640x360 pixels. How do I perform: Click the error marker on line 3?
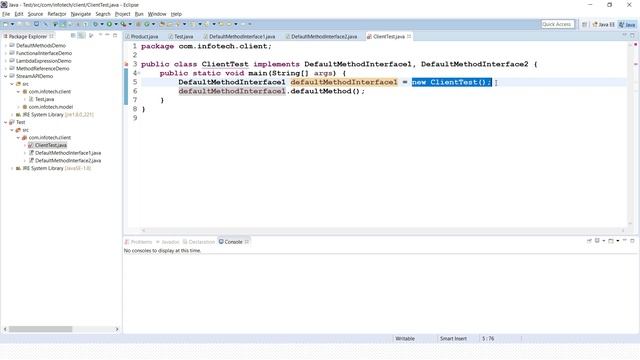coord(126,64)
